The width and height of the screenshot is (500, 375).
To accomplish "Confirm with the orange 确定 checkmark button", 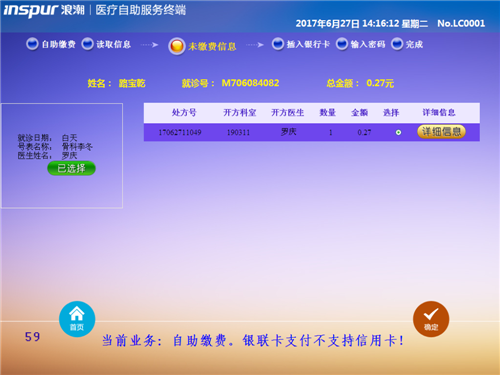I will pos(431,319).
